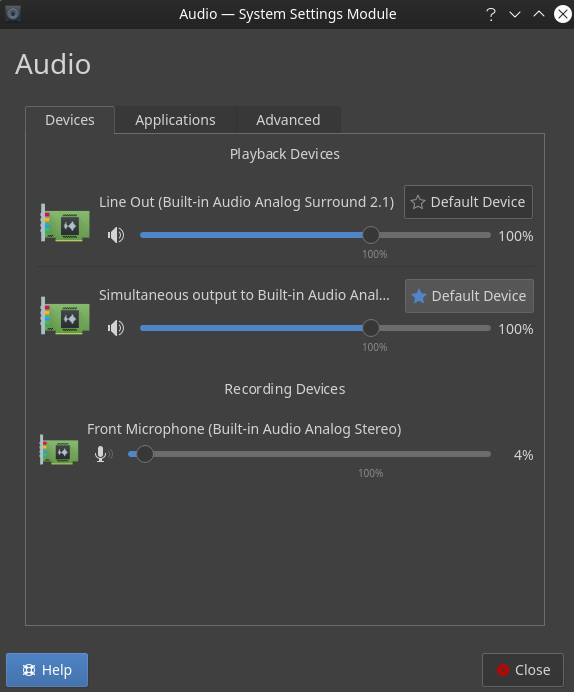Click the Simultaneous output sound card icon
Image resolution: width=574 pixels, height=692 pixels.
[65, 316]
